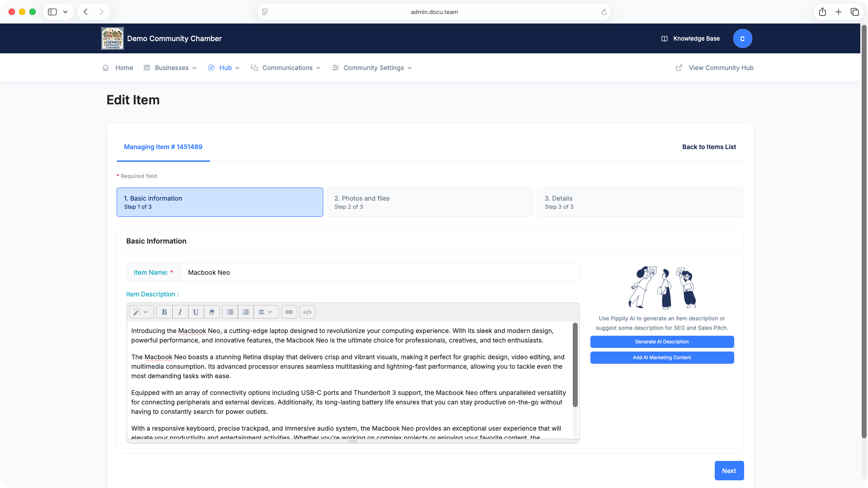Toggle bold formatting in description editor

[x=165, y=312]
